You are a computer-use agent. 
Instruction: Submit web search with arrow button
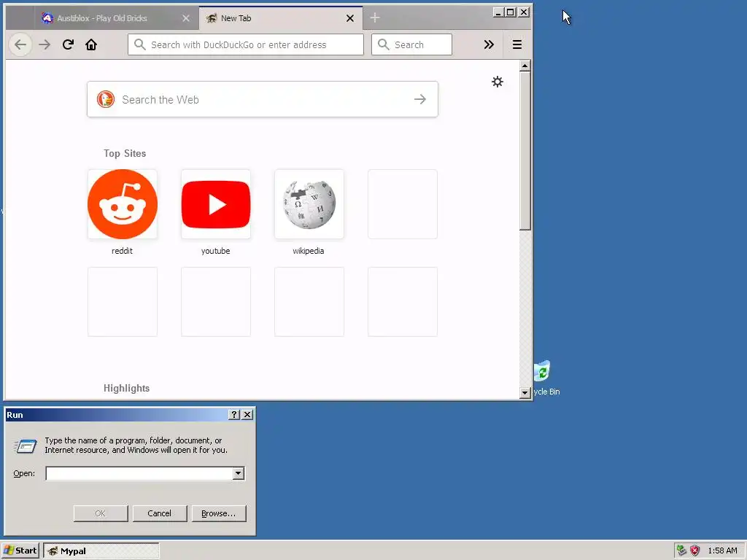pos(419,99)
